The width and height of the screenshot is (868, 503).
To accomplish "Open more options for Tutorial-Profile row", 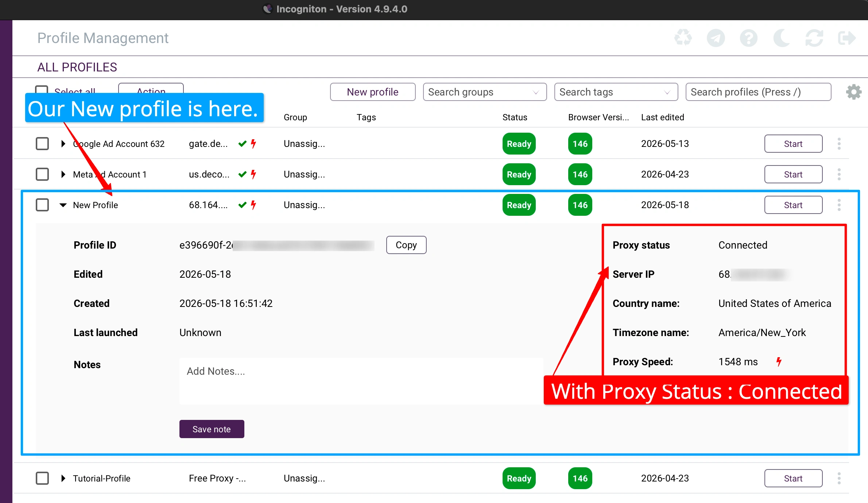I will [x=839, y=478].
